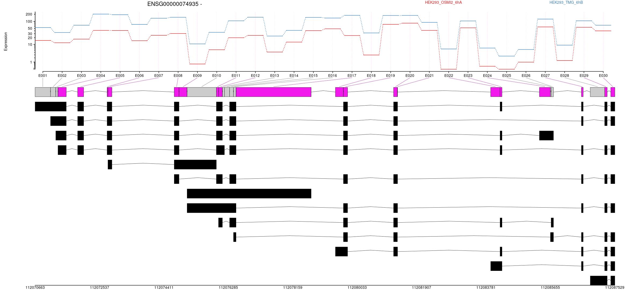Image resolution: width=644 pixels, height=292 pixels.
Task: Click exon label E004
Action: pos(101,76)
